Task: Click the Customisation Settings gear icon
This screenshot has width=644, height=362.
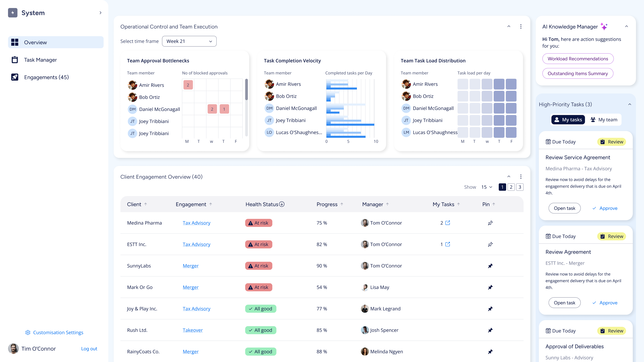Action: pos(28,332)
